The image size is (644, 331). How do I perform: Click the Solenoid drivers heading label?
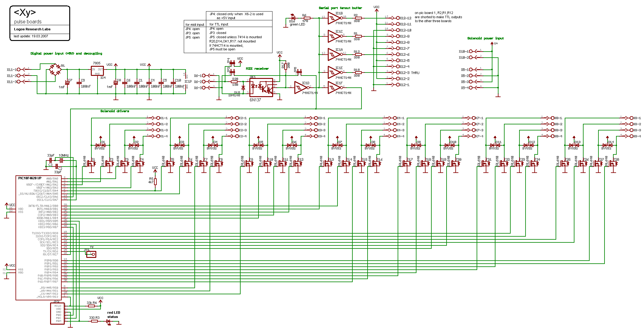115,111
